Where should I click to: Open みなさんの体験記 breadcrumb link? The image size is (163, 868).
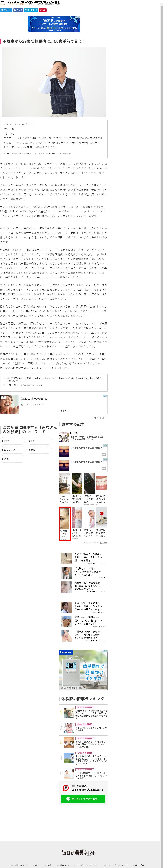tap(17, 4)
